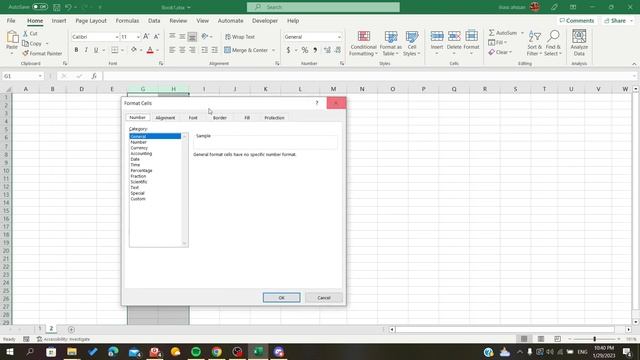The width and height of the screenshot is (640, 360).
Task: Click the Insert cells icon
Action: [x=437, y=37]
